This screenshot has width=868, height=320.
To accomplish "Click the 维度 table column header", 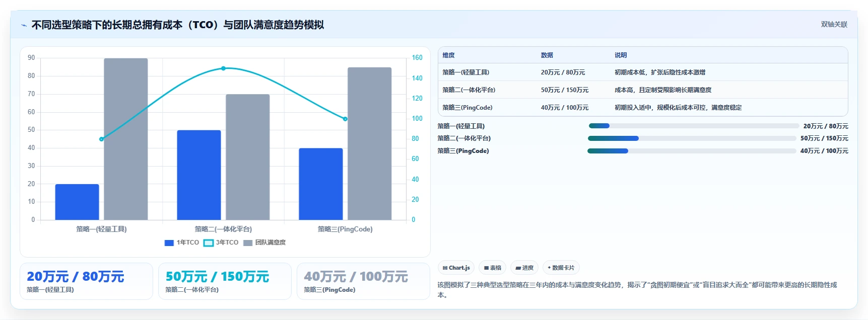I will (448, 55).
